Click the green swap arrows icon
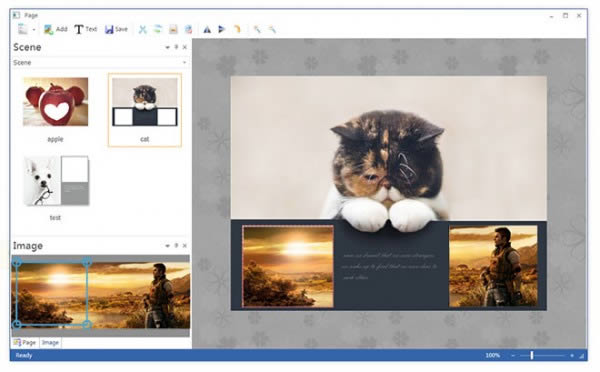This screenshot has height=372, width=600. 158,29
